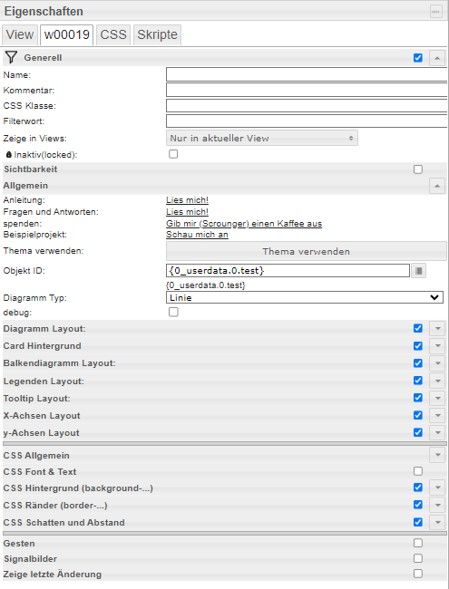Enable the Inaktiv(locked) checkbox
Screen dimensions: 449x589
coord(173,154)
